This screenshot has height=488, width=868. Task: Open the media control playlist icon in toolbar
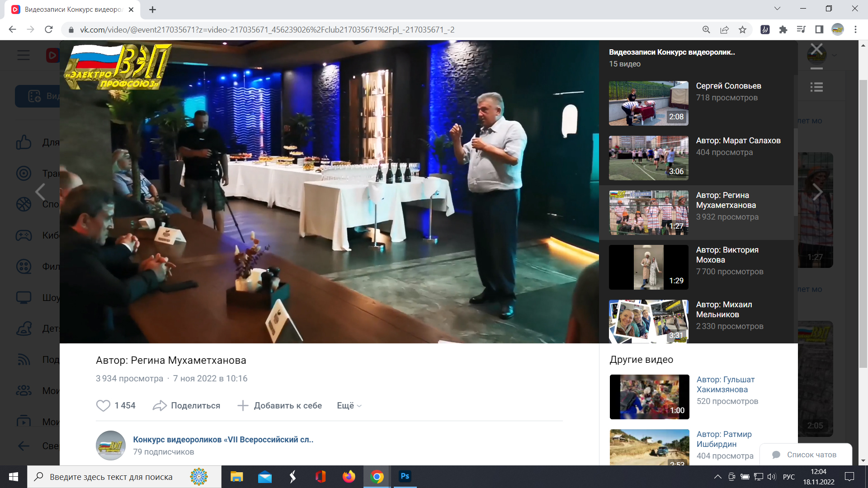(x=801, y=29)
